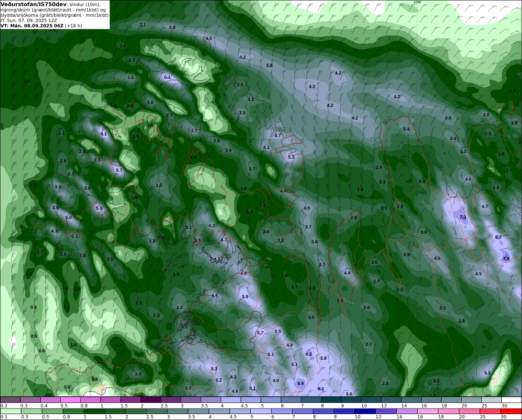
Task: Click the 3.9 precipitation value on the map
Action: point(58,187)
